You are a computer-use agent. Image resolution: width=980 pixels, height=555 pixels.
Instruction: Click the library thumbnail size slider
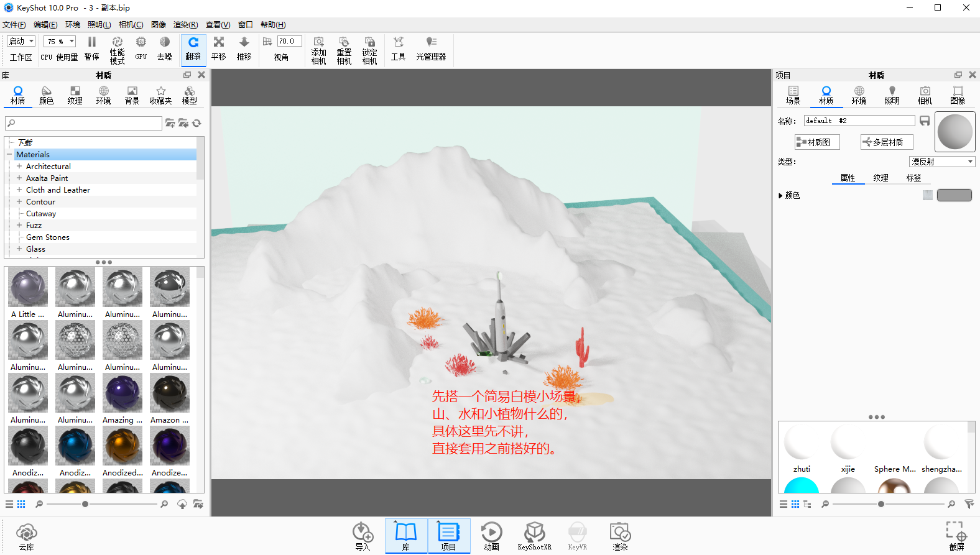85,504
